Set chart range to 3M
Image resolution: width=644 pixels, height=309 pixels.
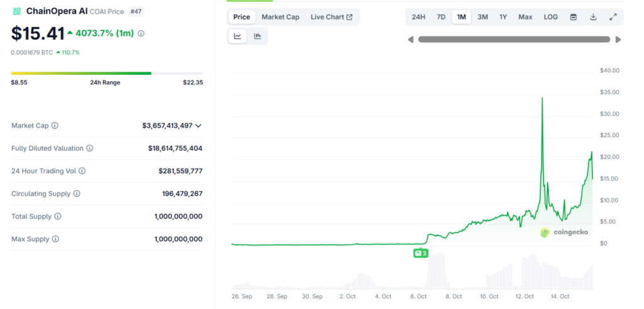[482, 17]
